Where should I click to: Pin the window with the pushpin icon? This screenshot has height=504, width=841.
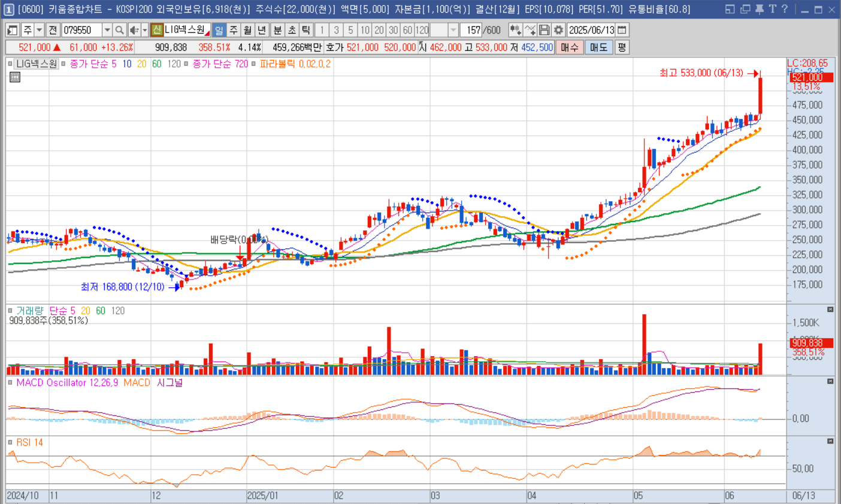pos(759,9)
